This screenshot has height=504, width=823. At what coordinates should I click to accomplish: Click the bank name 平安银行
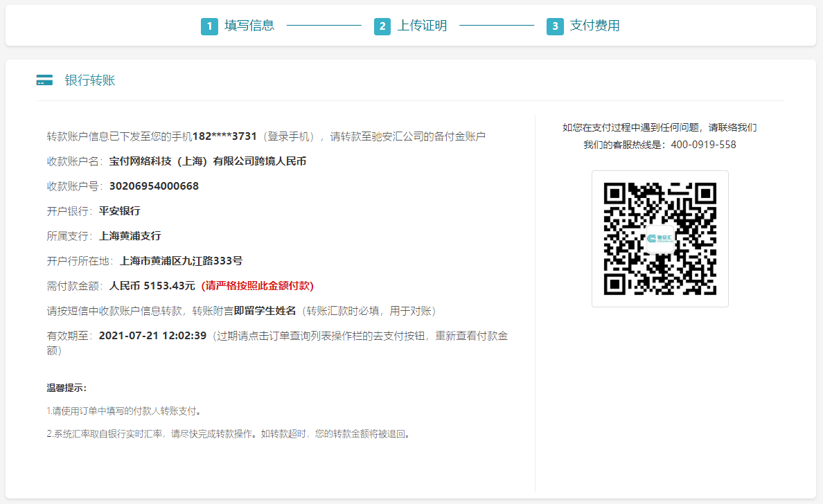(x=120, y=211)
